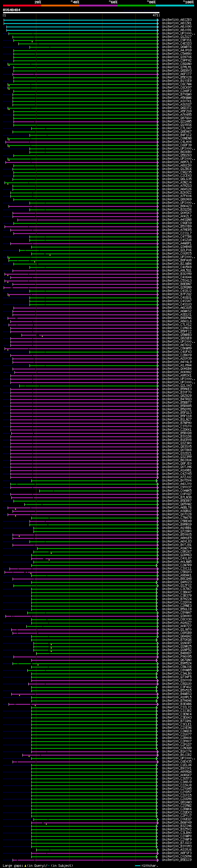This screenshot has width=197, height=868.
Task: Click label UniRef100_B1KI74
Action: coord(177,751)
